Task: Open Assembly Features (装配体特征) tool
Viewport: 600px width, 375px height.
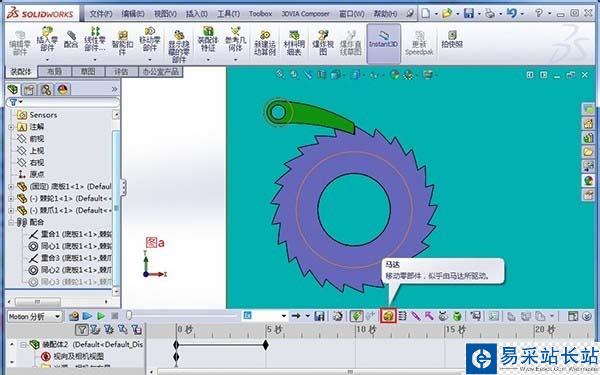Action: point(208,40)
